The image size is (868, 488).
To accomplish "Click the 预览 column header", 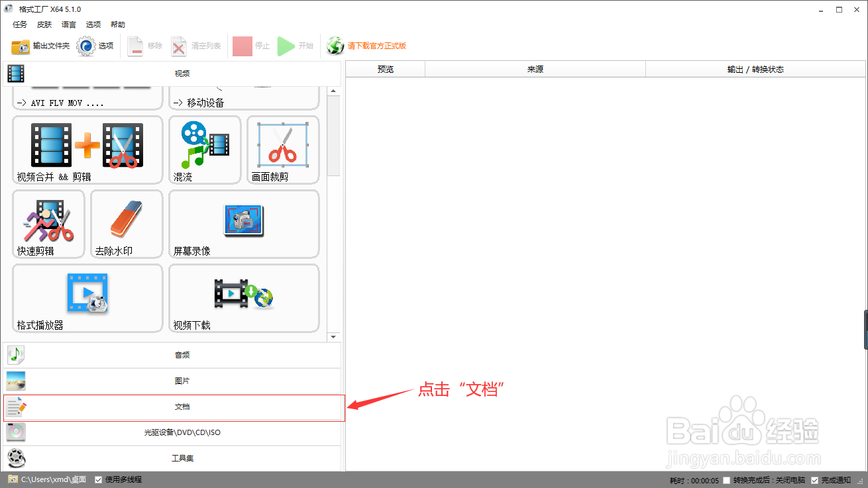I will point(385,69).
